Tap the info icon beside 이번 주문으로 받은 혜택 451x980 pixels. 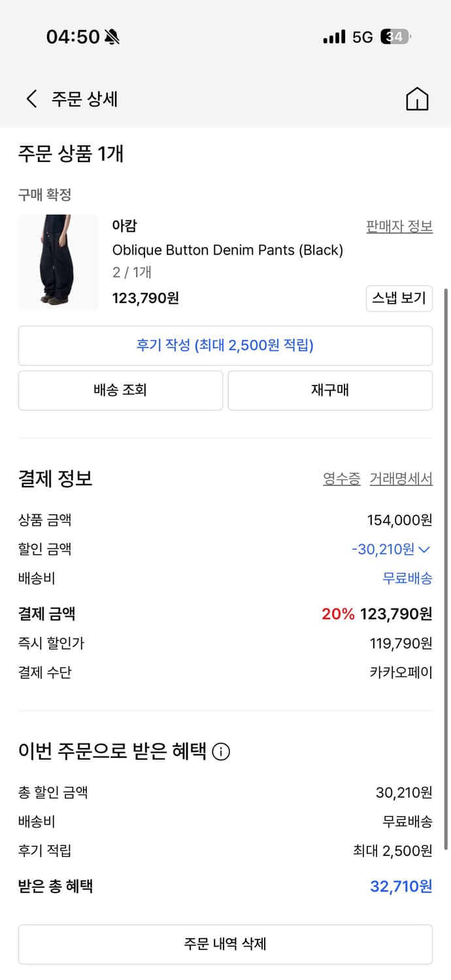(221, 752)
